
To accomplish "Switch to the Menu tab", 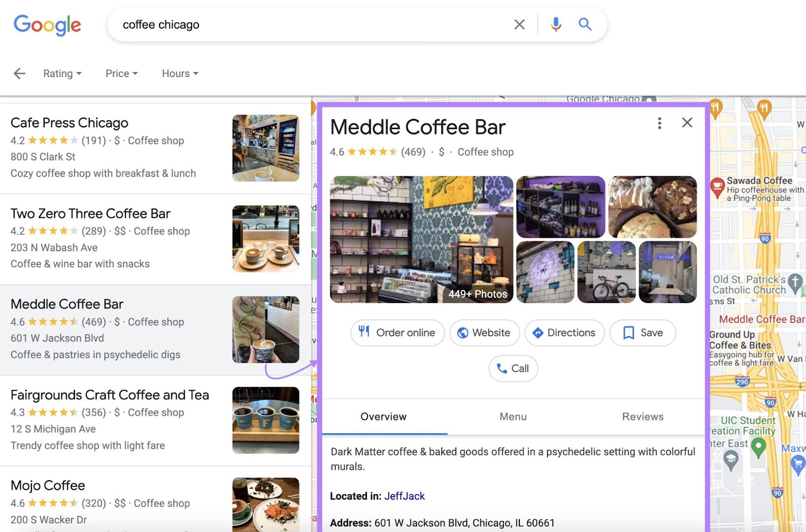I will click(x=513, y=417).
